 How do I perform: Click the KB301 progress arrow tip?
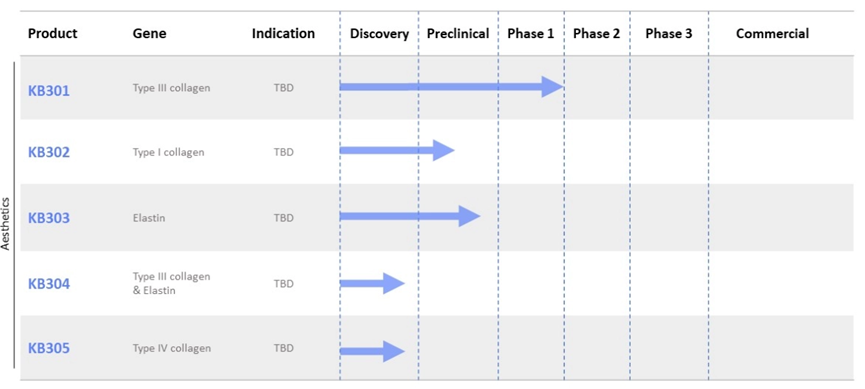pos(552,87)
